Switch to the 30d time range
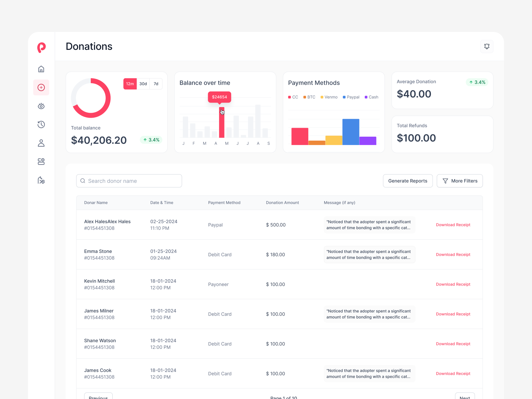This screenshot has height=399, width=532. (143, 84)
